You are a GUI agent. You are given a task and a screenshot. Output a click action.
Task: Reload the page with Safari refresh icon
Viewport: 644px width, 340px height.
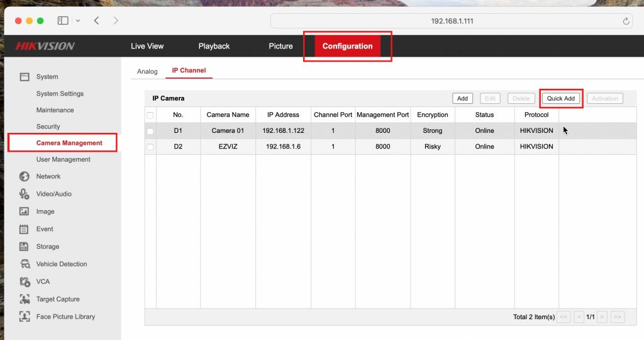(626, 21)
